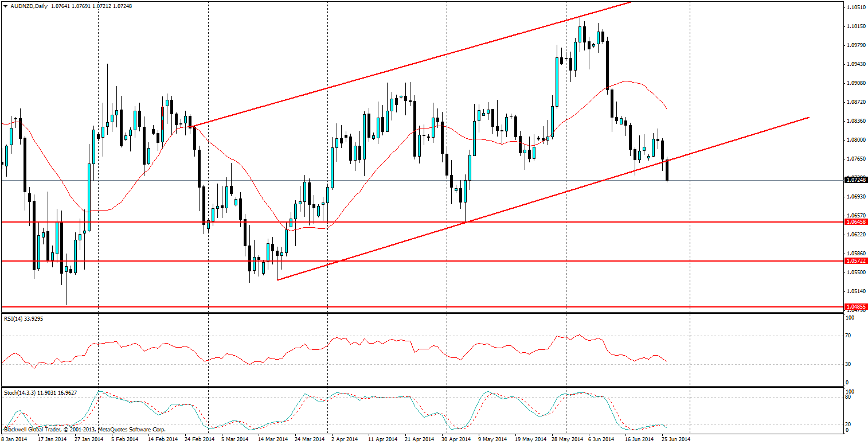Click price axis label 1.05860

click(x=856, y=254)
